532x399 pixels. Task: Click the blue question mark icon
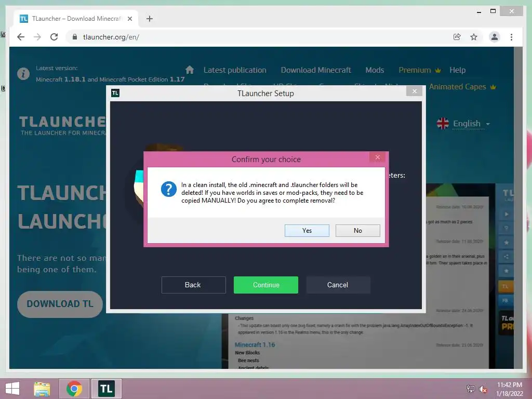coord(169,189)
